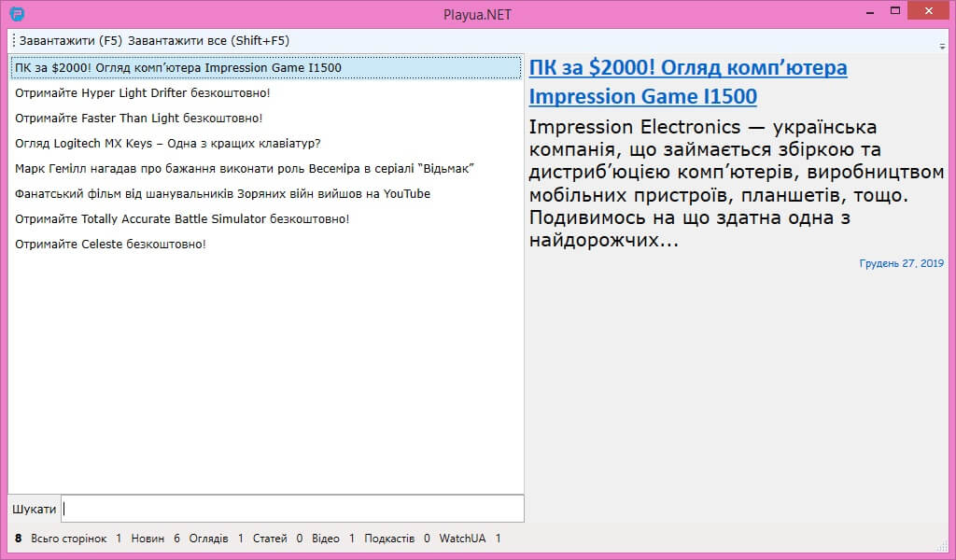Click the WatchUA status bar entry
The height and width of the screenshot is (560, 956).
click(x=462, y=539)
